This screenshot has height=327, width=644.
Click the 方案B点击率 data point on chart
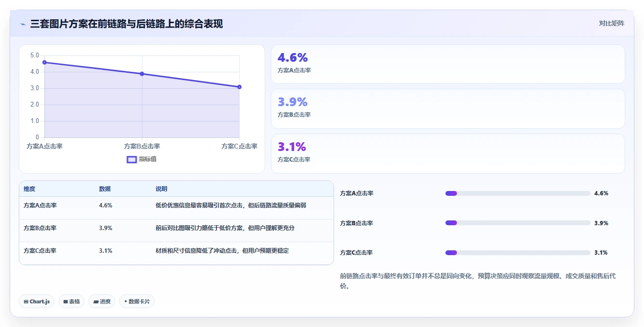142,74
